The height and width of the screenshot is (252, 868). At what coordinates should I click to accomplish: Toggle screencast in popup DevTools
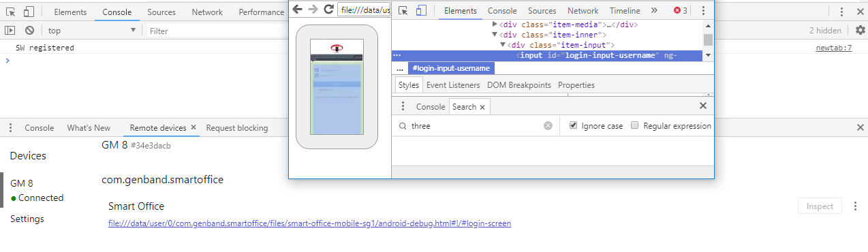tap(421, 10)
